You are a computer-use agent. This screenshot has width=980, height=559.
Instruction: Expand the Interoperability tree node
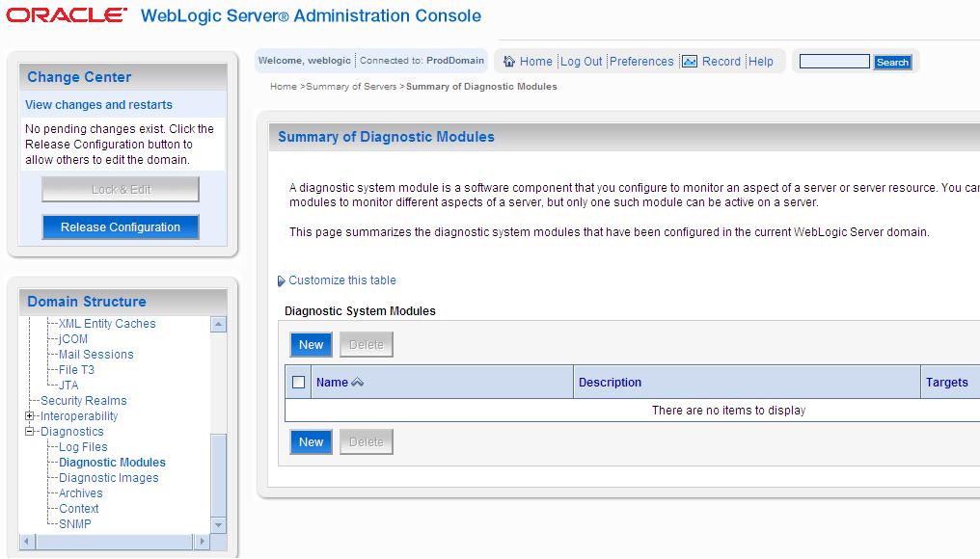click(29, 416)
